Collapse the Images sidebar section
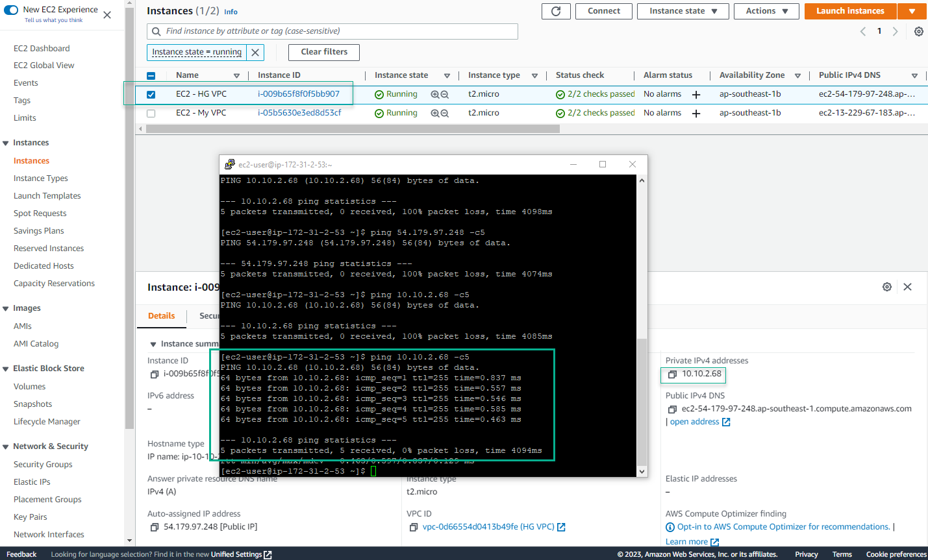 point(6,309)
